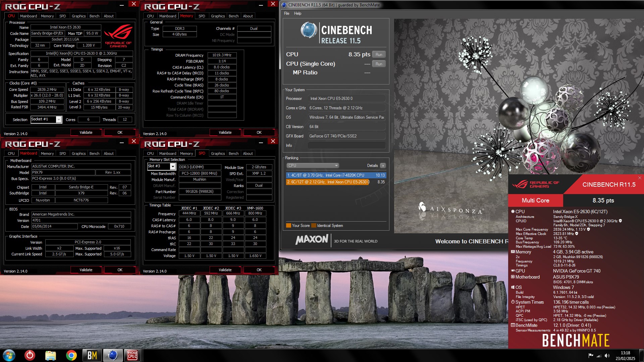The width and height of the screenshot is (644, 362).
Task: Close the BenchMate CINEBENCH R11.5 result panel
Action: click(640, 178)
